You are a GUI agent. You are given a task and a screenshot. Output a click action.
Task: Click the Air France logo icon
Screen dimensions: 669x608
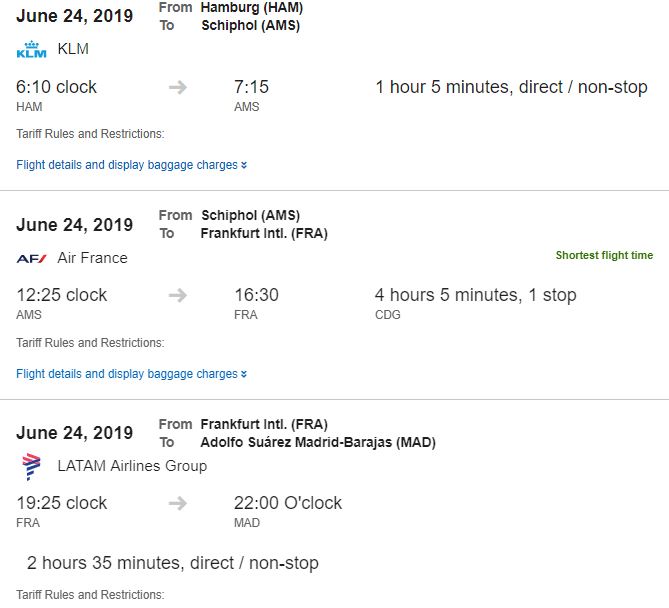click(x=32, y=258)
